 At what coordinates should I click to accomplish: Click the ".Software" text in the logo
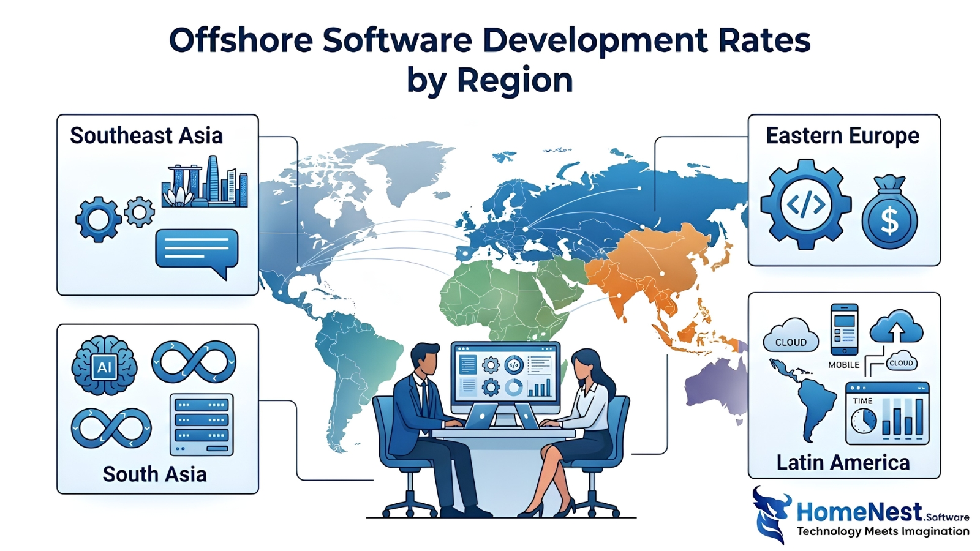946,517
